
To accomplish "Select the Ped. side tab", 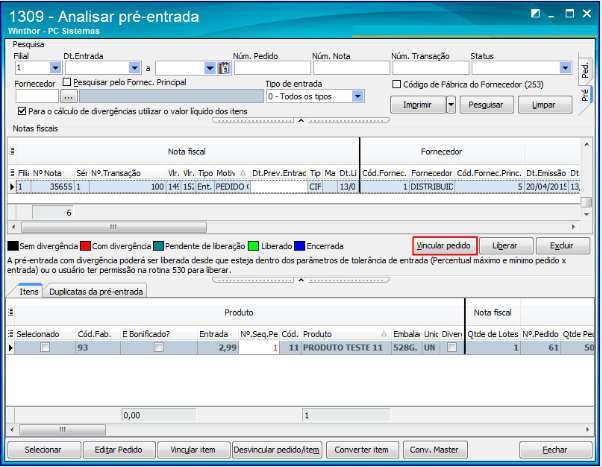I will 585,70.
